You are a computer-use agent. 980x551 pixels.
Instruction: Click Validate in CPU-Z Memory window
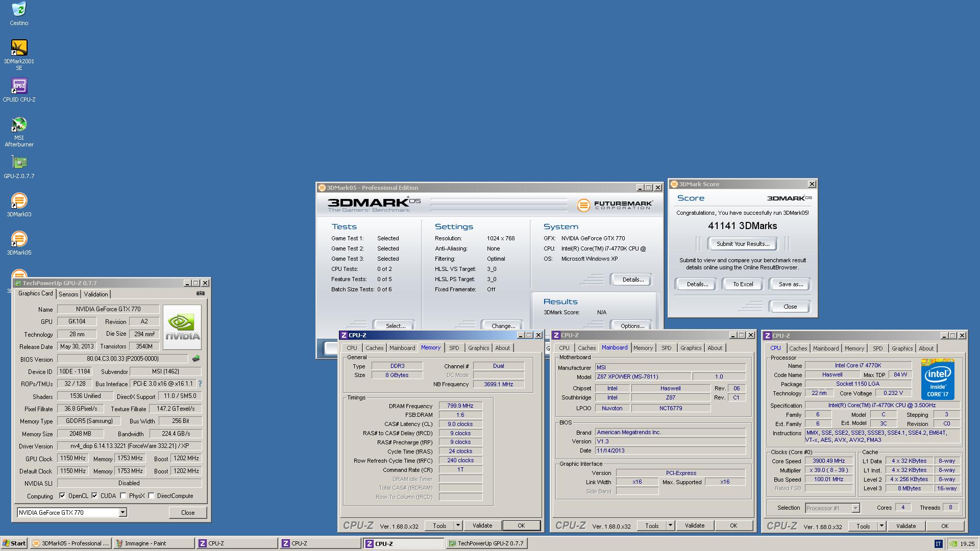[x=482, y=525]
